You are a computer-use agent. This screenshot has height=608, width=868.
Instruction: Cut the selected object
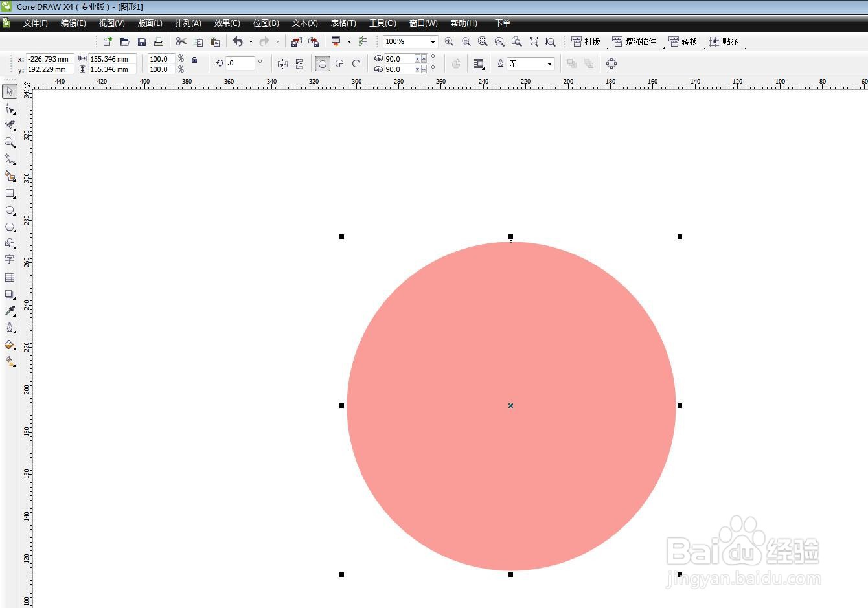181,41
